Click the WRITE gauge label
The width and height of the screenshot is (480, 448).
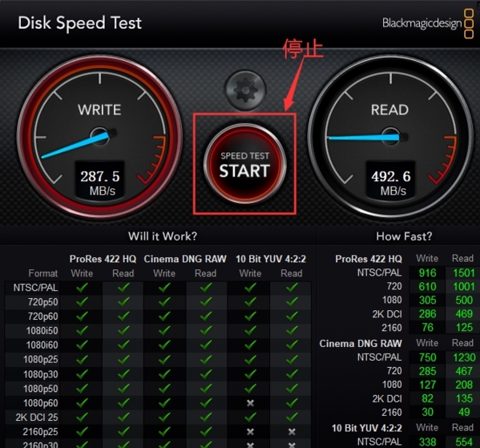[x=99, y=110]
